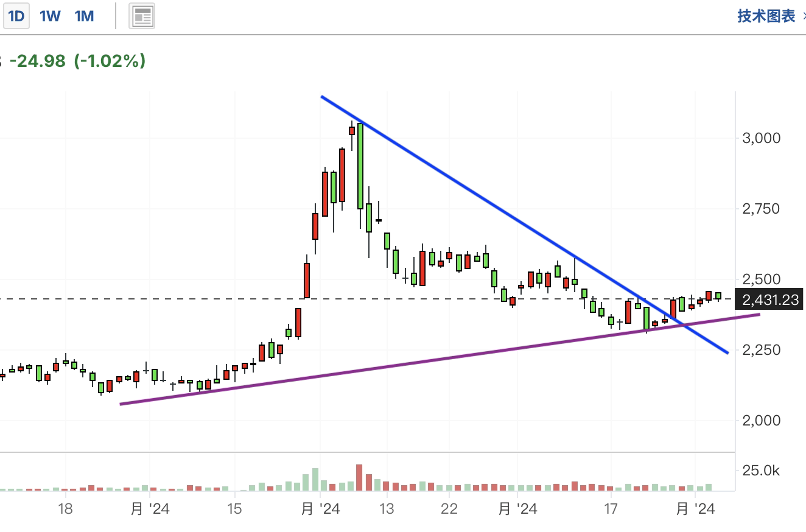Click the date label 22
This screenshot has height=532, width=806.
pos(449,508)
